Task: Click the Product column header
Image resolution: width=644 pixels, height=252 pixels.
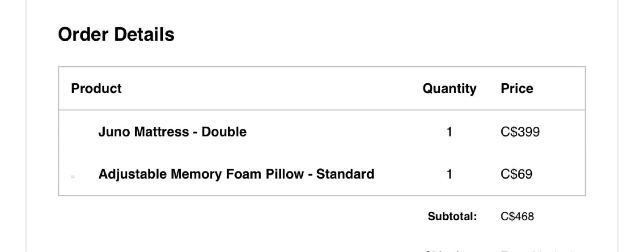Action: tap(96, 89)
